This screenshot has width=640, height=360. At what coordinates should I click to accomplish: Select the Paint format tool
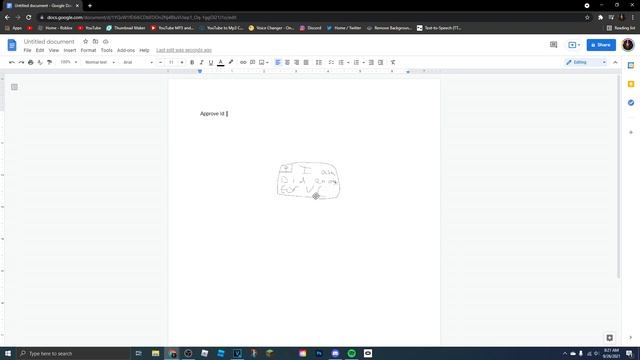49,62
